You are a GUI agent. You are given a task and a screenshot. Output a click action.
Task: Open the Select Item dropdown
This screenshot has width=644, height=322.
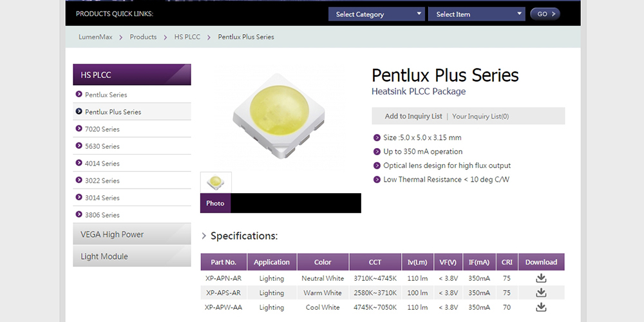click(477, 14)
